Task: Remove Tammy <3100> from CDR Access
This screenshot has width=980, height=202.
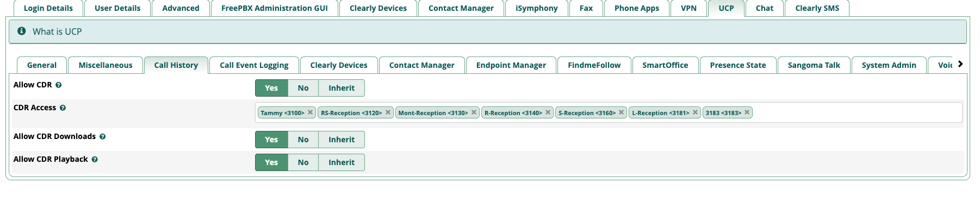Action: click(310, 112)
